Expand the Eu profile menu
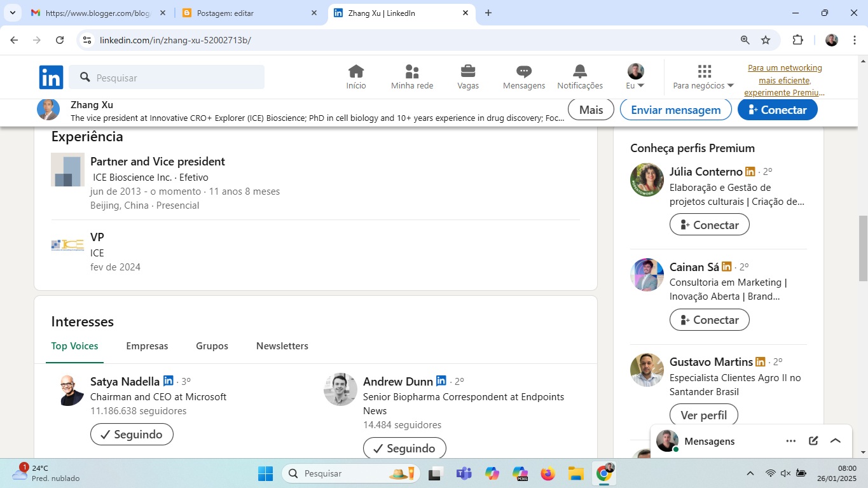 pyautogui.click(x=635, y=77)
